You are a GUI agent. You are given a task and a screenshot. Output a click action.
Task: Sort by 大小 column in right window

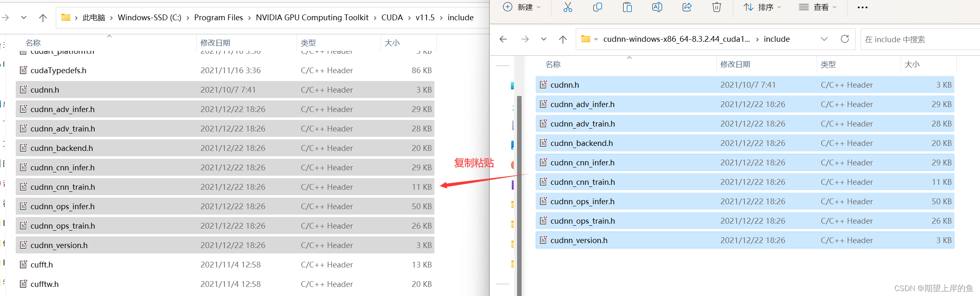pyautogui.click(x=912, y=64)
